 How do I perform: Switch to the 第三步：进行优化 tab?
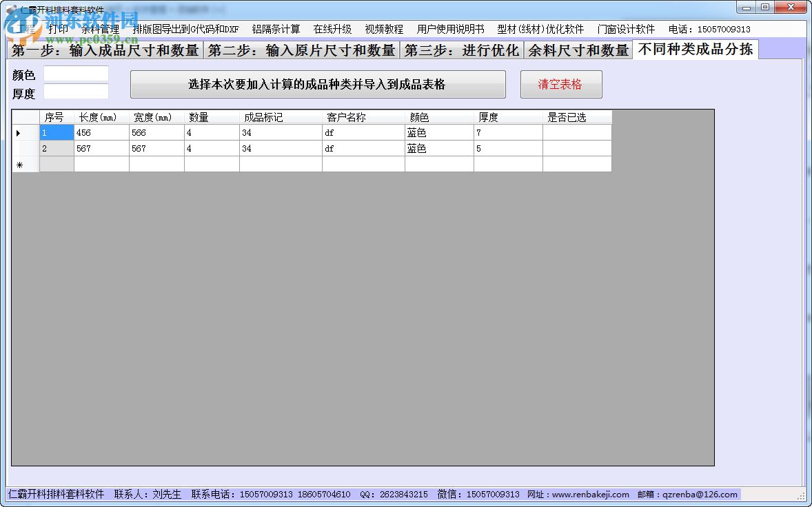(x=462, y=50)
